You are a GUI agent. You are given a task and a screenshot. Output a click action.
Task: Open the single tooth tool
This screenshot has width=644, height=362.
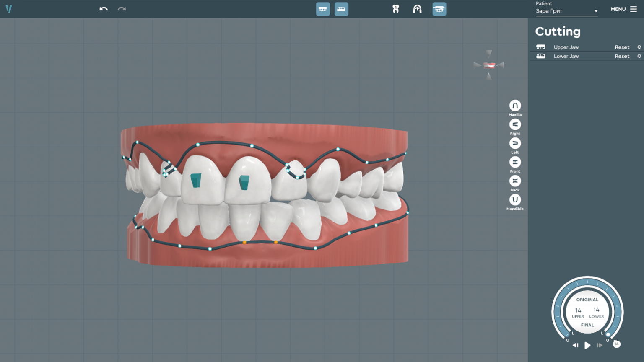(x=396, y=9)
